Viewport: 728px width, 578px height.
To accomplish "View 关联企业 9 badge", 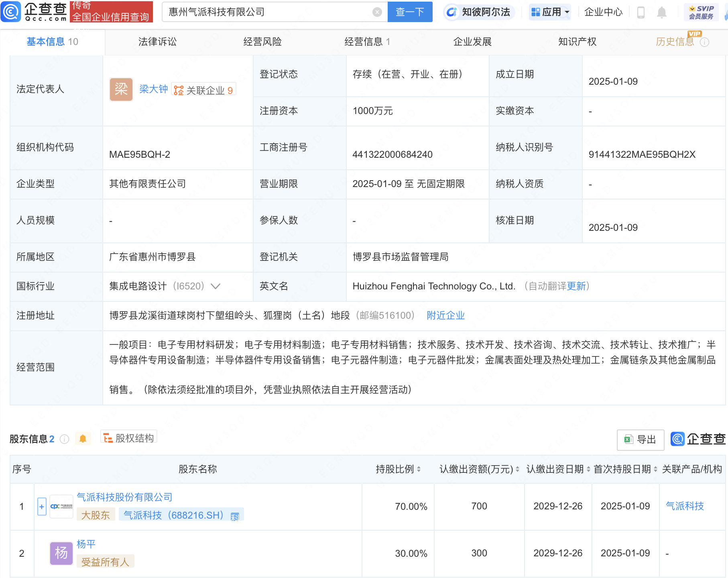I will click(x=204, y=90).
